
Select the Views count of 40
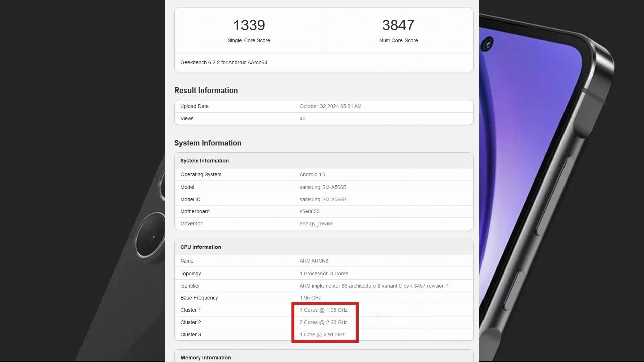[x=302, y=118]
